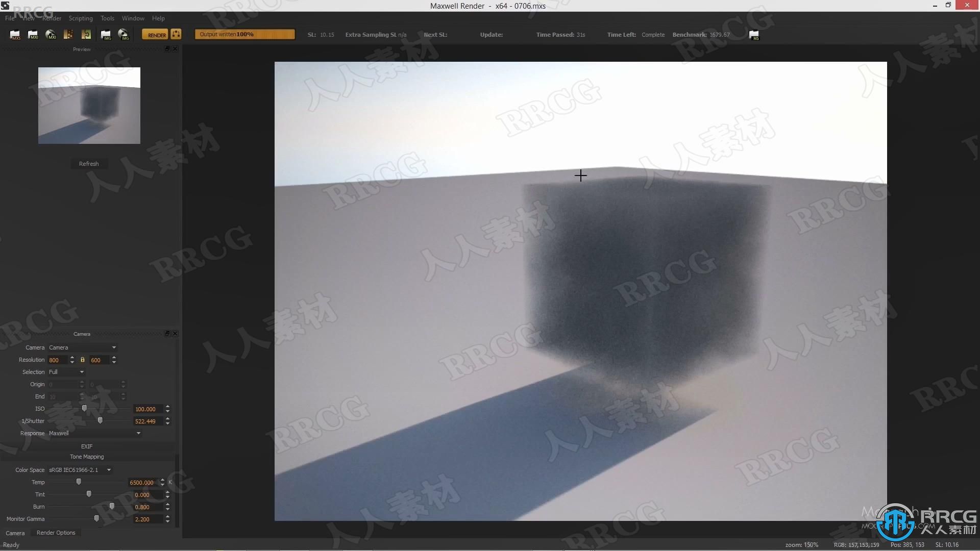Image resolution: width=980 pixels, height=551 pixels.
Task: Click the Render tab at bottom
Action: [56, 532]
